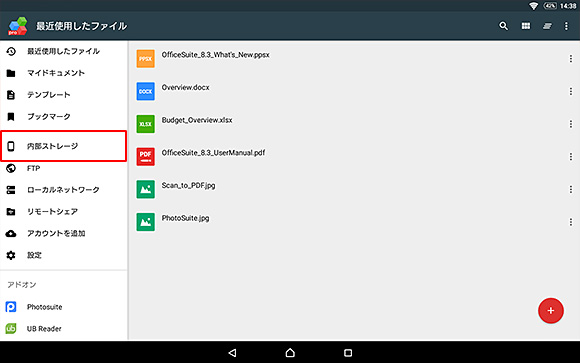Viewport: 580px width, 363px height.
Task: Open リモートシェア entry
Action: click(x=64, y=212)
